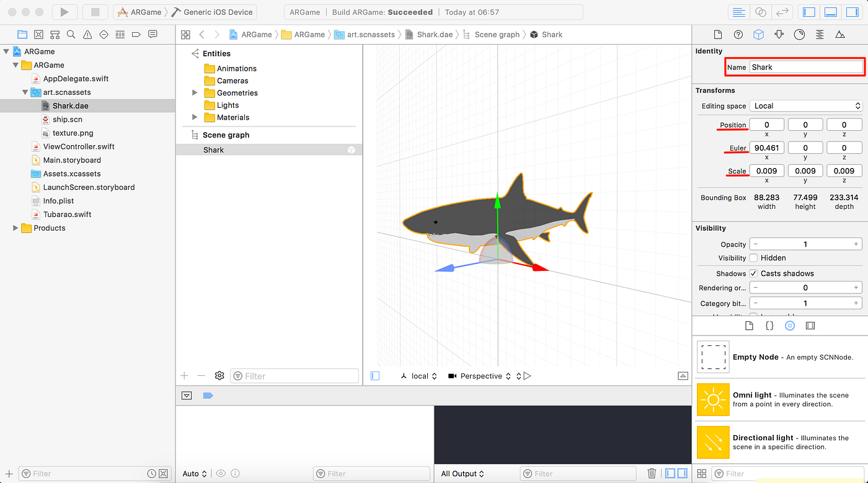Image resolution: width=868 pixels, height=483 pixels.
Task: Hide the navigator pane
Action: coord(808,12)
